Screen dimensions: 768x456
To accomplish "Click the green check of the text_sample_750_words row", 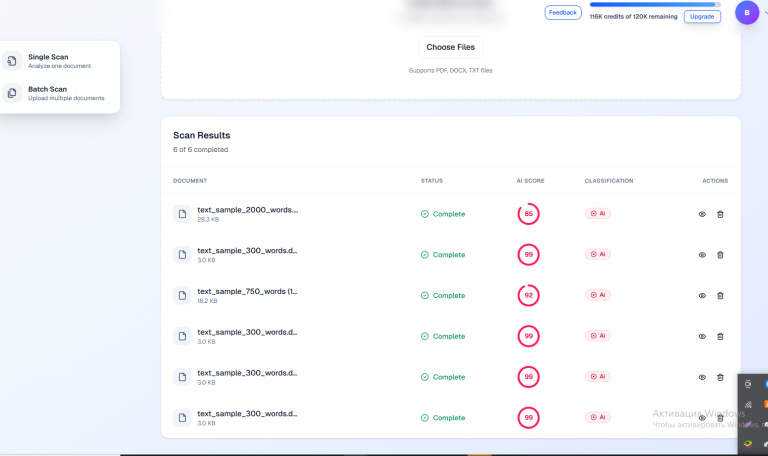I will [x=425, y=295].
